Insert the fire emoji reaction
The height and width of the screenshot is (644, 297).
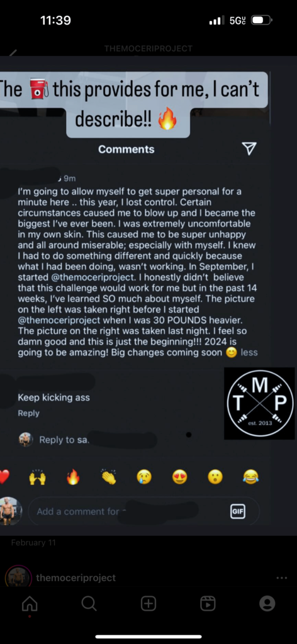click(x=73, y=477)
